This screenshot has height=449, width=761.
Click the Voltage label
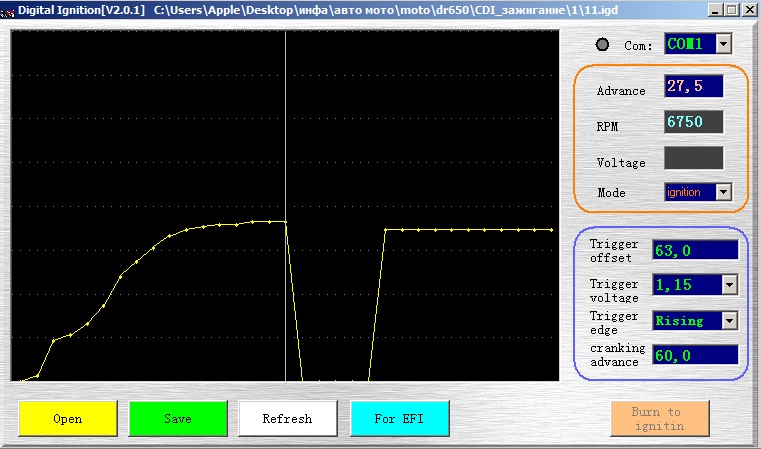[621, 163]
